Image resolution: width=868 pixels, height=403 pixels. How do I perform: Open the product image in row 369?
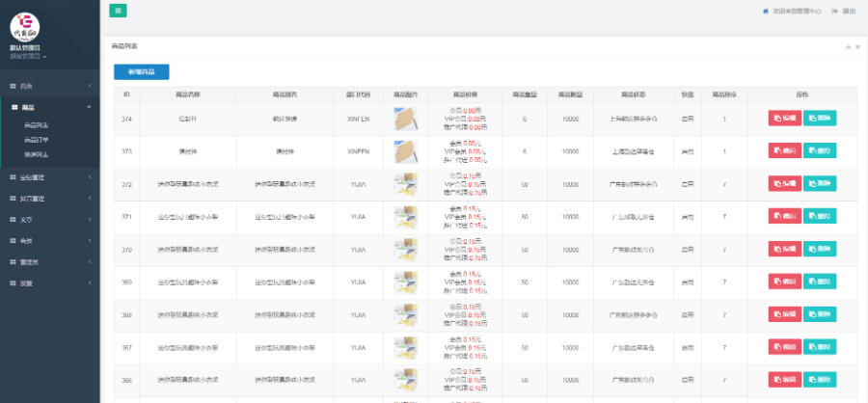(406, 282)
